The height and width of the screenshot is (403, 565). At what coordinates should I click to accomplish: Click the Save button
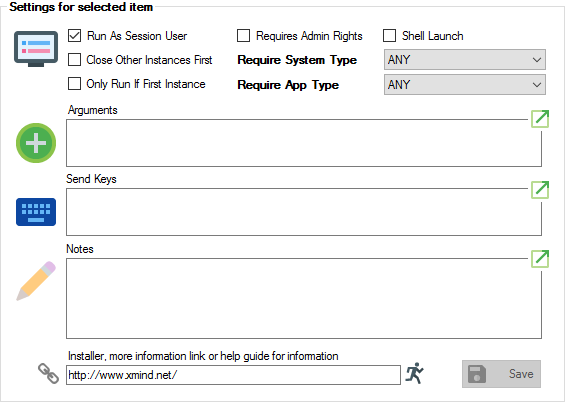point(501,374)
